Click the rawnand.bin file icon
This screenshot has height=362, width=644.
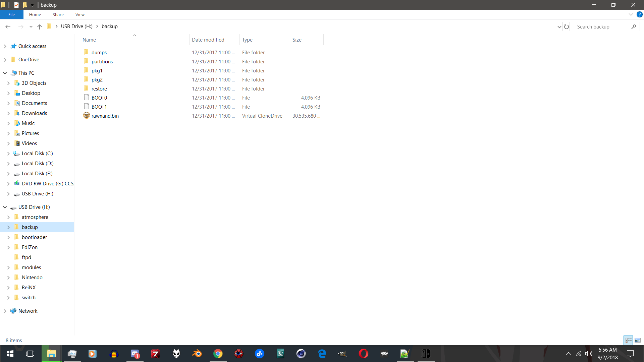pos(87,116)
